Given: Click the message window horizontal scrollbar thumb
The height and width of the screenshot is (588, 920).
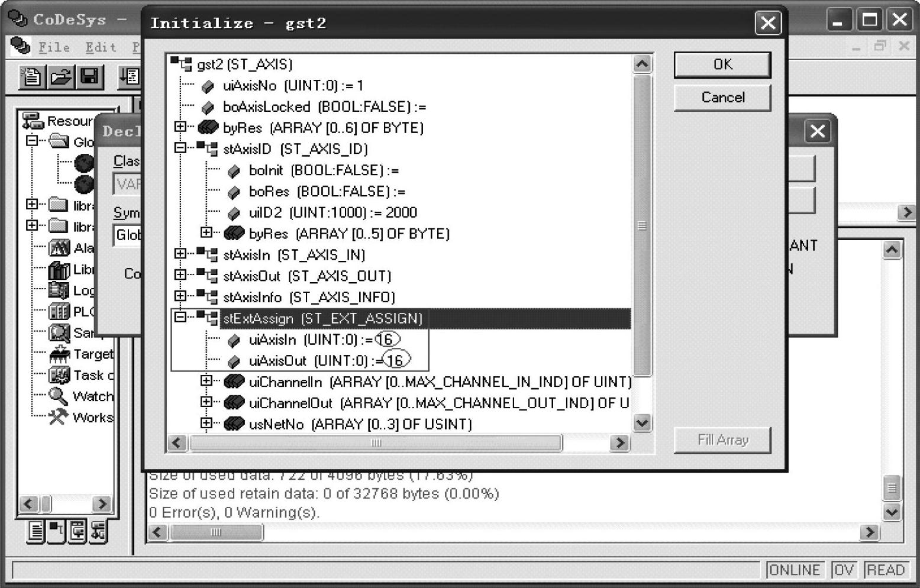Looking at the screenshot, I should point(216,532).
